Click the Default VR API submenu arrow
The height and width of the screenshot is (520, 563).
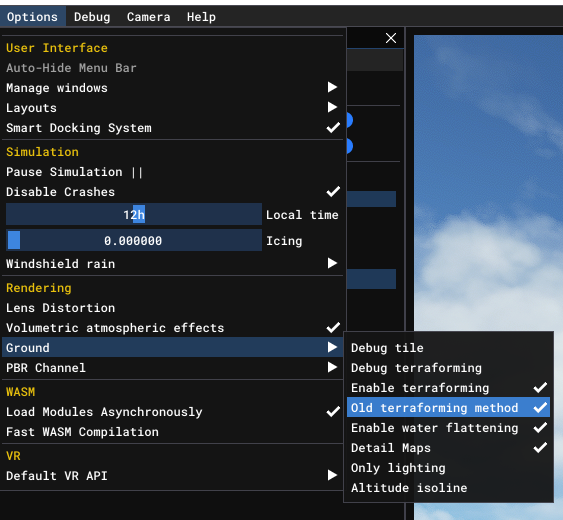(332, 475)
